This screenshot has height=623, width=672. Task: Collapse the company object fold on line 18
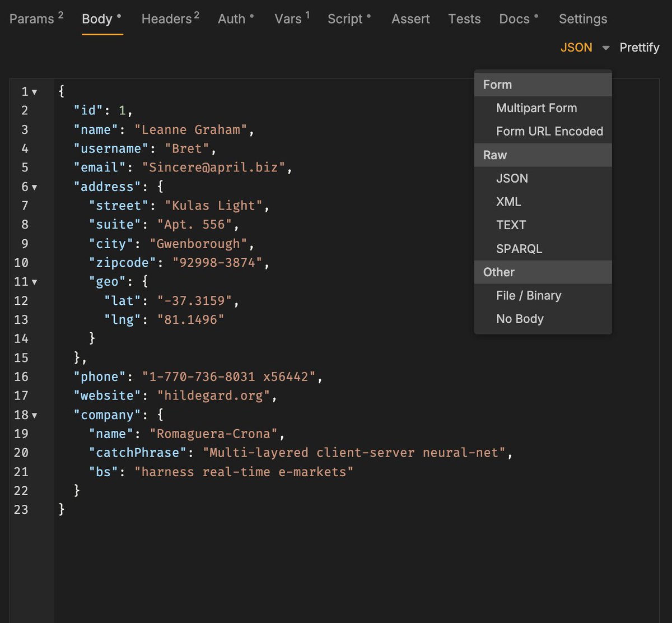pyautogui.click(x=35, y=415)
